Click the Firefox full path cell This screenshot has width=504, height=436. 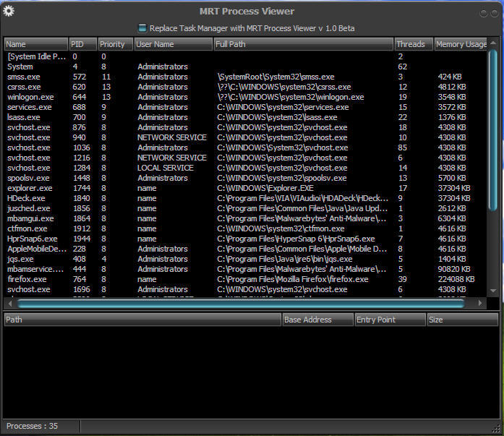[x=293, y=279]
